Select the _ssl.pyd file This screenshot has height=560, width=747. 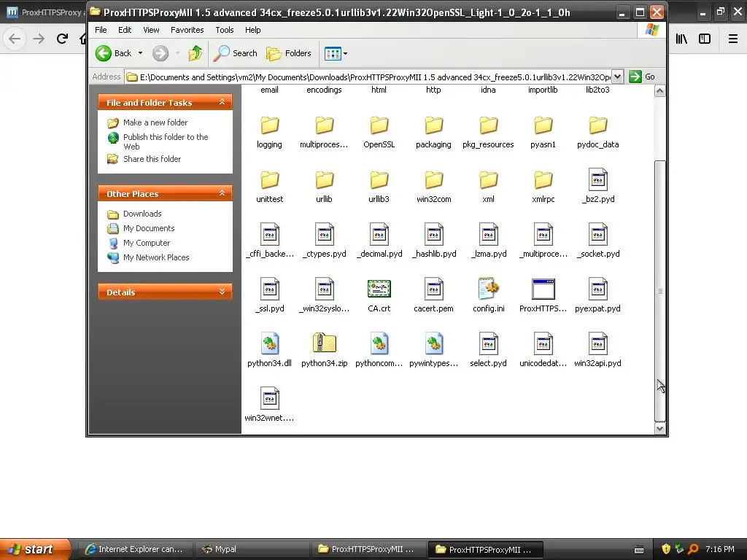pos(269,296)
